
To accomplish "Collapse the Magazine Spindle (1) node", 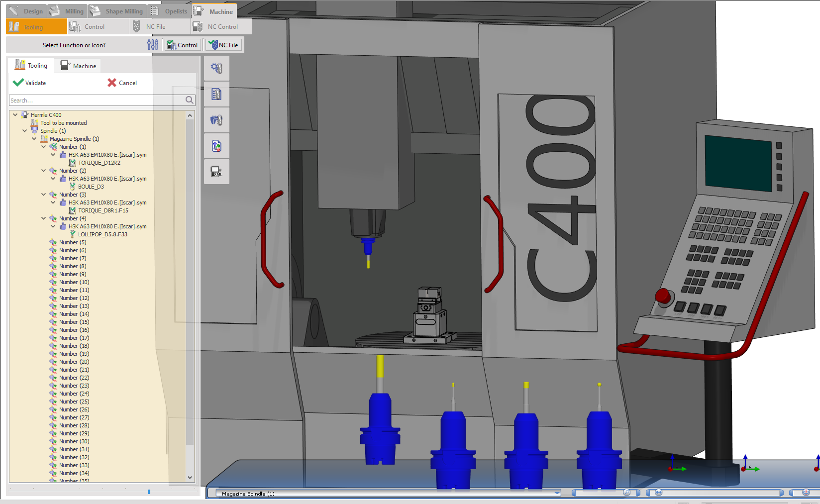I will pos(34,139).
